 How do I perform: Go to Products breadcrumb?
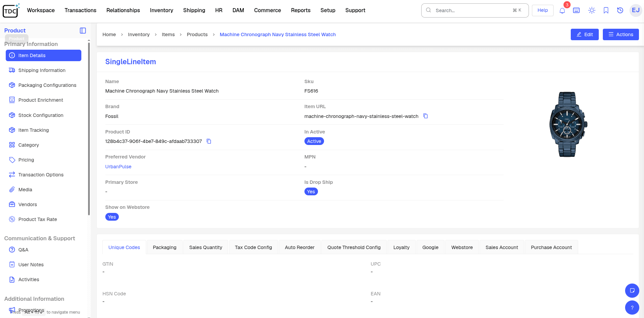coord(197,34)
